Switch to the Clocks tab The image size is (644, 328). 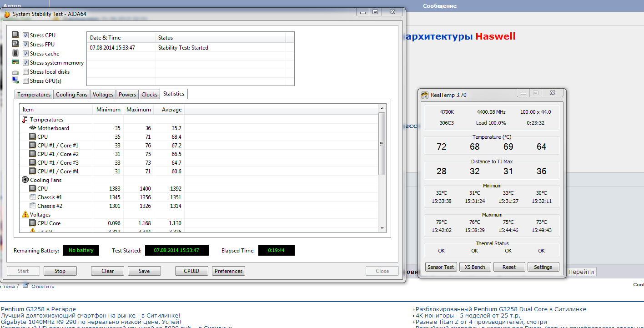tap(150, 95)
